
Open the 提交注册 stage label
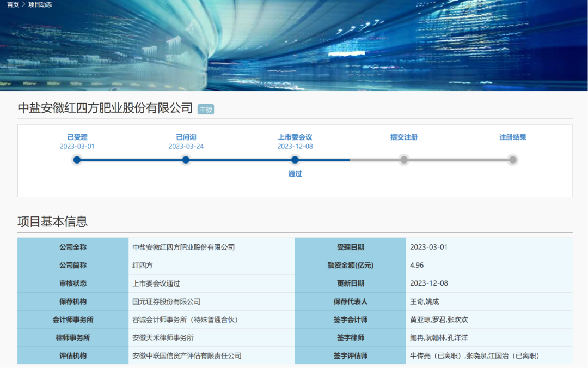[404, 137]
